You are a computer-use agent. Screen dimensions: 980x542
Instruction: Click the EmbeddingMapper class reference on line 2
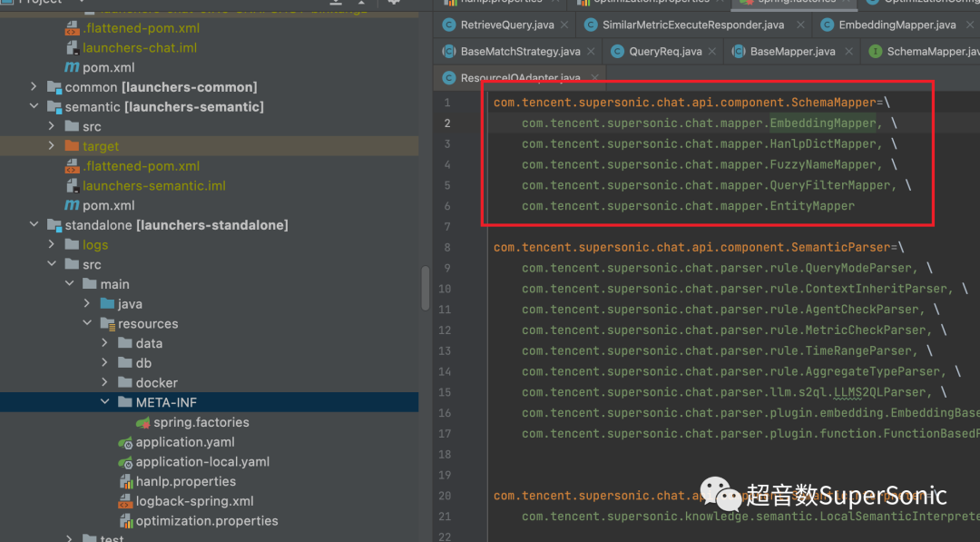click(x=822, y=123)
